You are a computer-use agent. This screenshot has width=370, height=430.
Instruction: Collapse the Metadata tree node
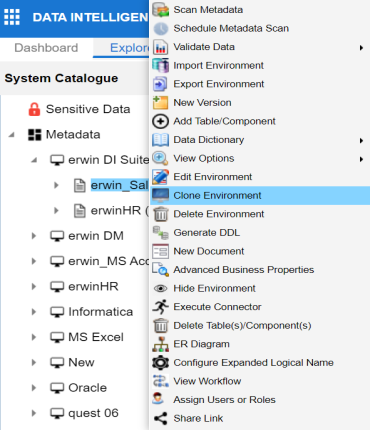12,135
